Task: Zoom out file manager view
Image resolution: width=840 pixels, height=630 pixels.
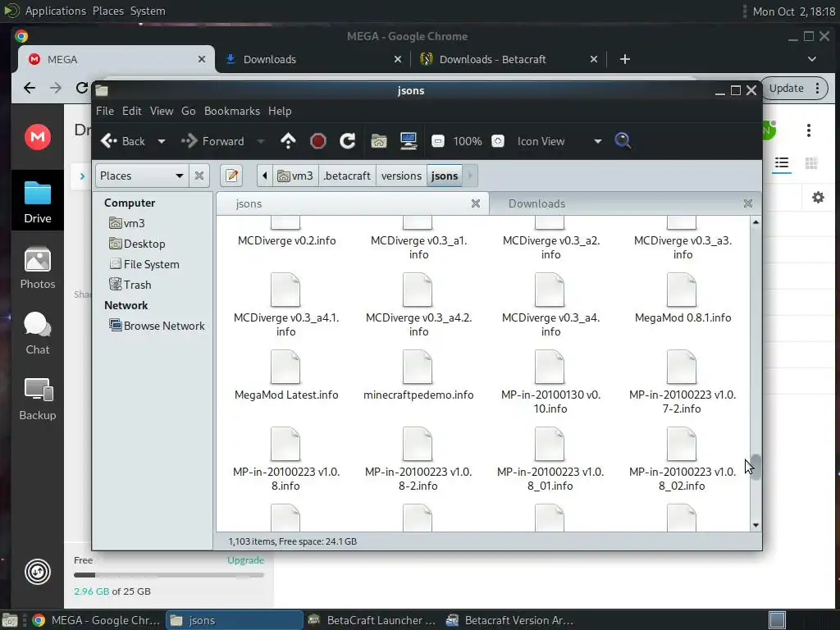Action: (438, 141)
